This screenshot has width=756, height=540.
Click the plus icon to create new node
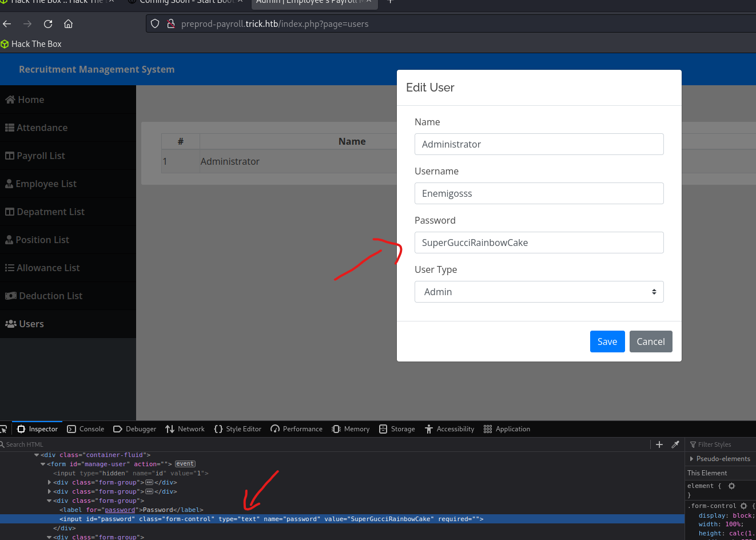[659, 444]
